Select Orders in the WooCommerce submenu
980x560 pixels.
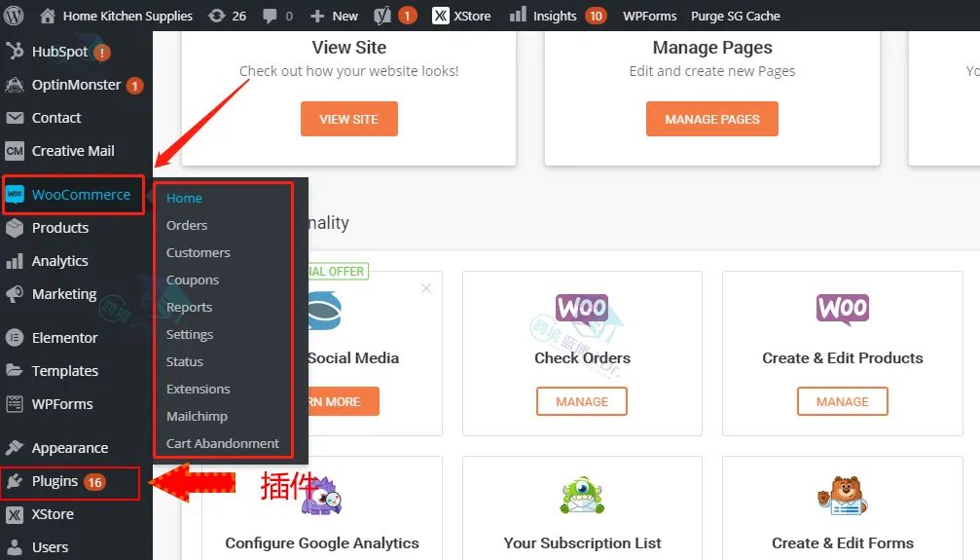point(186,225)
